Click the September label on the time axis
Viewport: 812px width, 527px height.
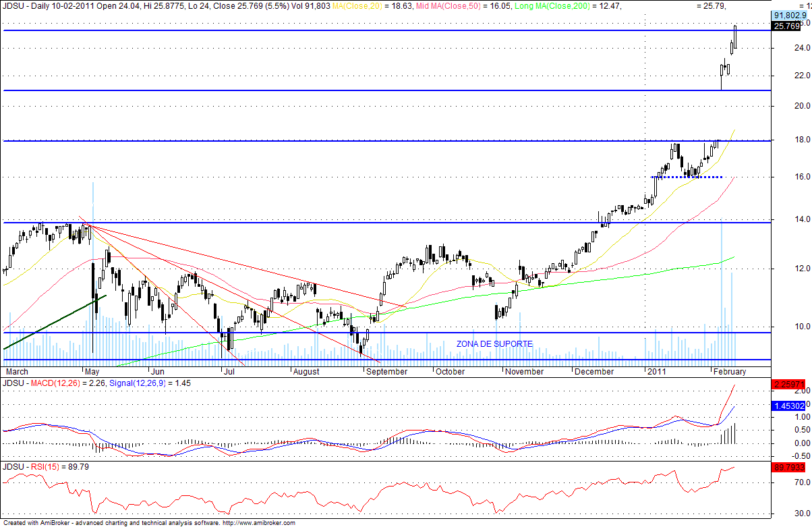pos(386,371)
